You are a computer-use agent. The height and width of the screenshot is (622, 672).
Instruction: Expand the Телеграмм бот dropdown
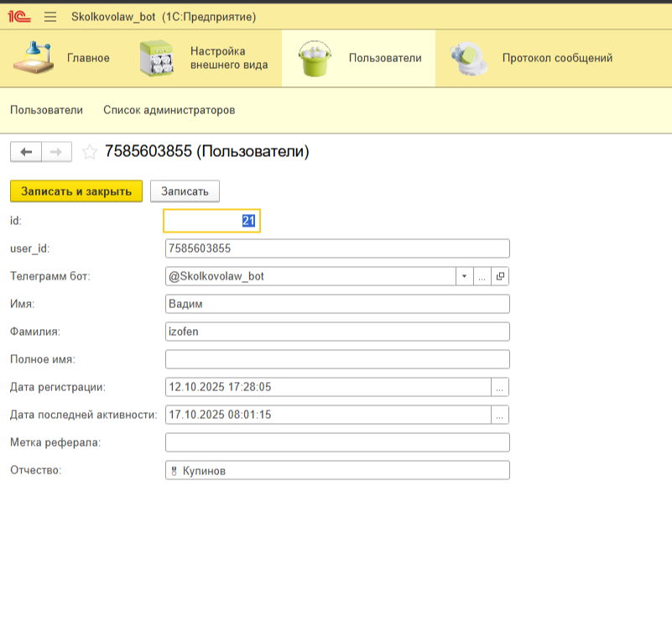(x=465, y=276)
